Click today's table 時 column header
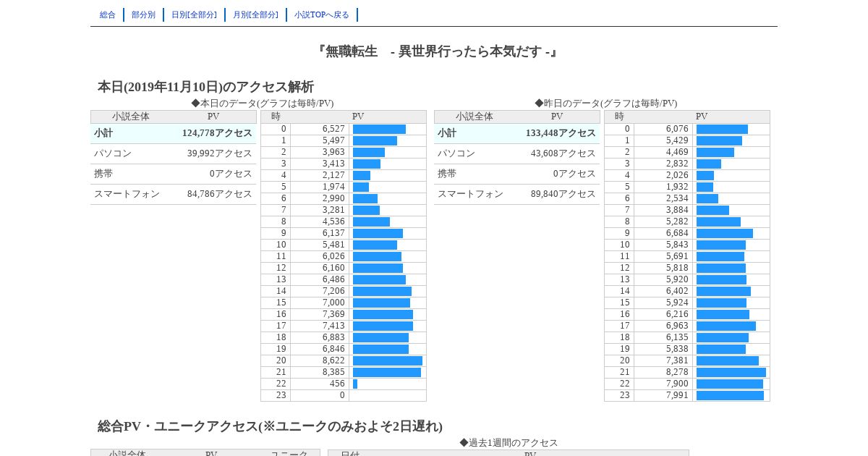Viewport: 868px width, 456px height. (x=276, y=117)
